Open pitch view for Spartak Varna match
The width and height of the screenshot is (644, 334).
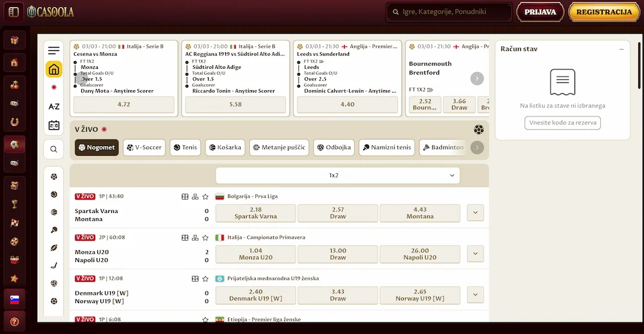[x=185, y=196]
